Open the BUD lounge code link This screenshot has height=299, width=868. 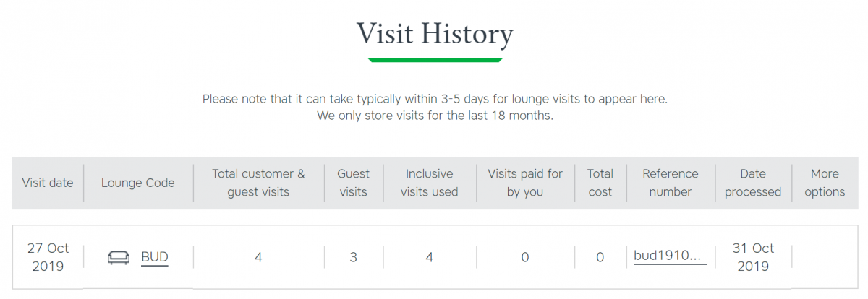[x=154, y=256]
